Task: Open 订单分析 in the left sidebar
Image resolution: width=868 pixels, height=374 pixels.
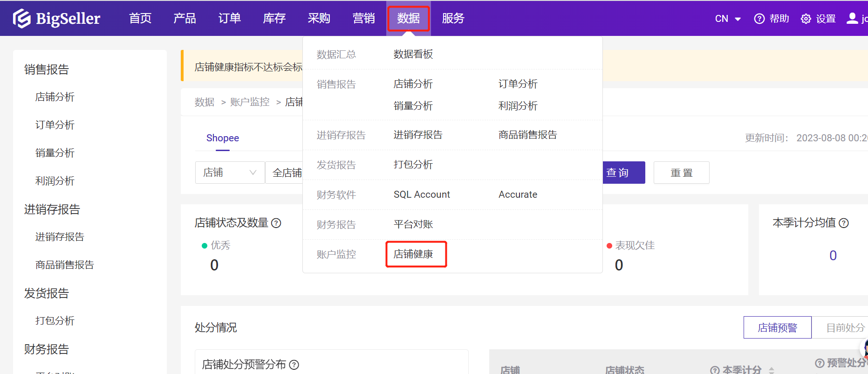Action: (x=55, y=125)
